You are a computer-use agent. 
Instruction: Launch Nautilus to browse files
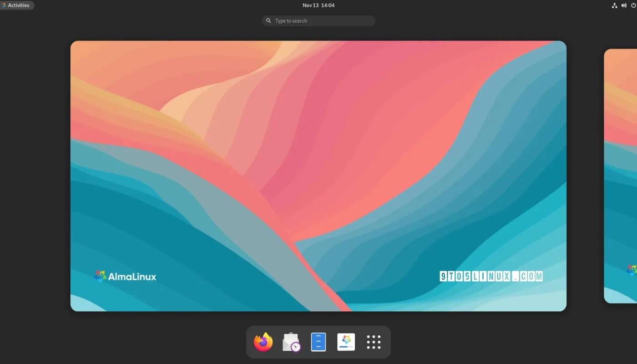[x=318, y=342]
